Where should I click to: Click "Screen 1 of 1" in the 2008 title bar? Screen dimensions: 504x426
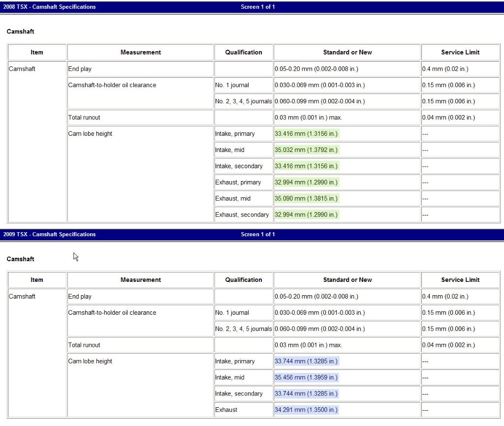pos(258,7)
